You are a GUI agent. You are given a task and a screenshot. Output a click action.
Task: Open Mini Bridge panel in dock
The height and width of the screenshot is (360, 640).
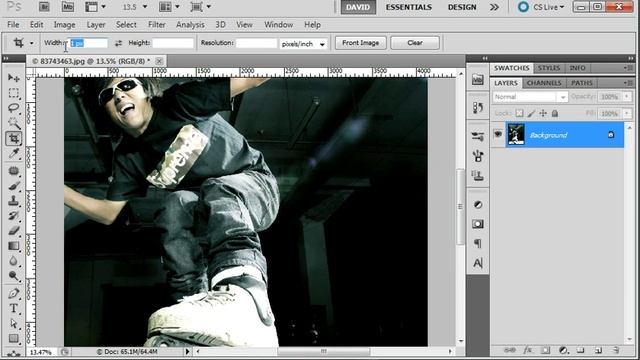(x=478, y=80)
